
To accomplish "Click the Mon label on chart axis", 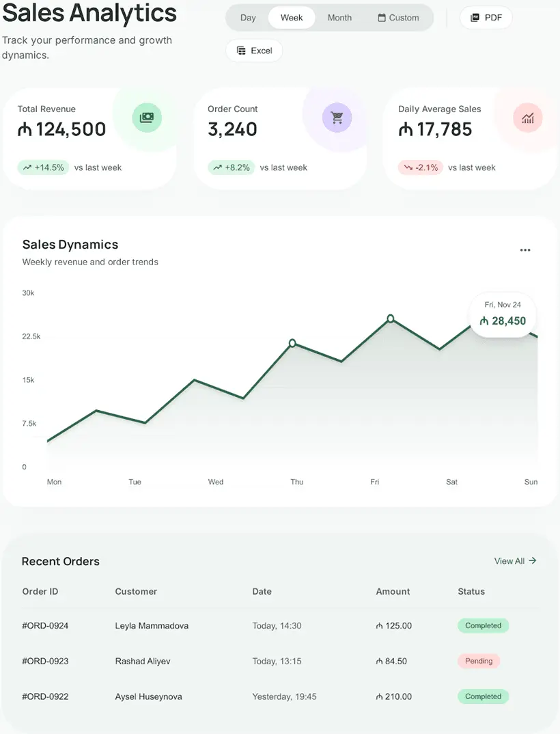I will 54,482.
